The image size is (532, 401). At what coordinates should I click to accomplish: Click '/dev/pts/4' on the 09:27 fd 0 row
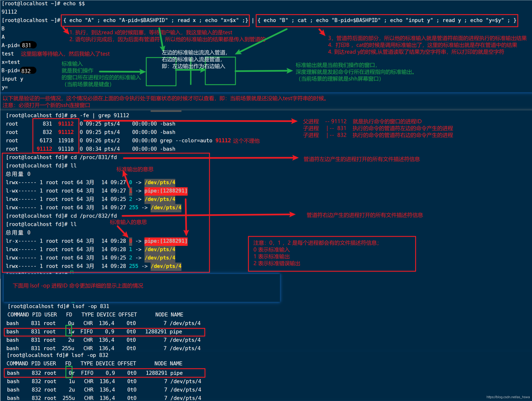pyautogui.click(x=160, y=183)
